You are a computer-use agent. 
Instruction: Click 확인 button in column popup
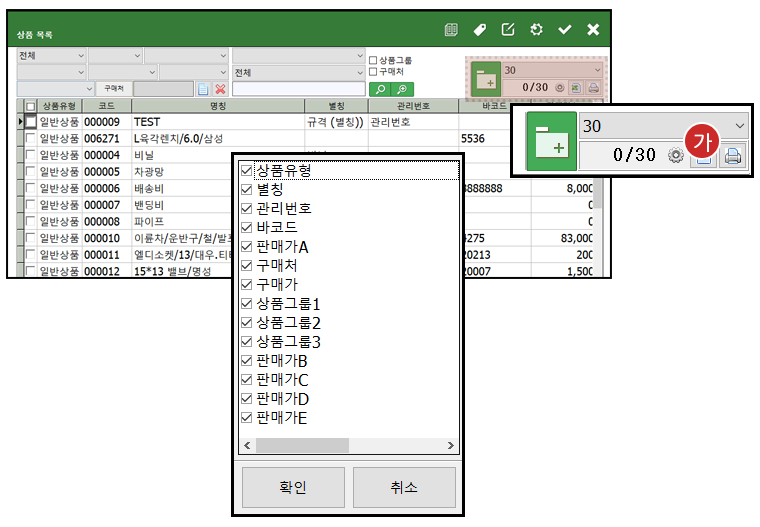[293, 487]
